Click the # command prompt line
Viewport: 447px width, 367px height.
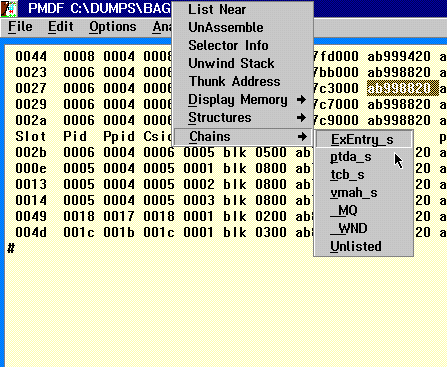11,248
